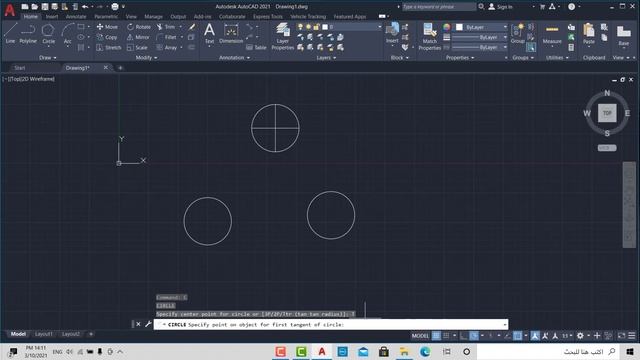Open command line customize wrench button

pyautogui.click(x=148, y=324)
